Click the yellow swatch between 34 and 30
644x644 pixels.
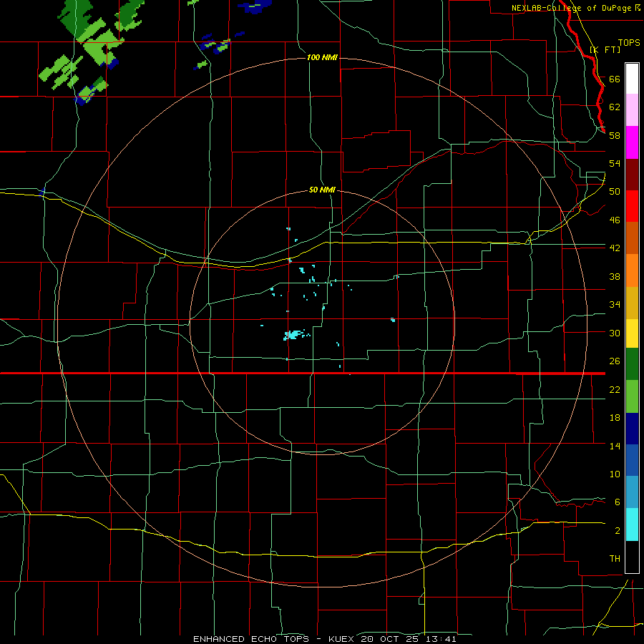632,333
